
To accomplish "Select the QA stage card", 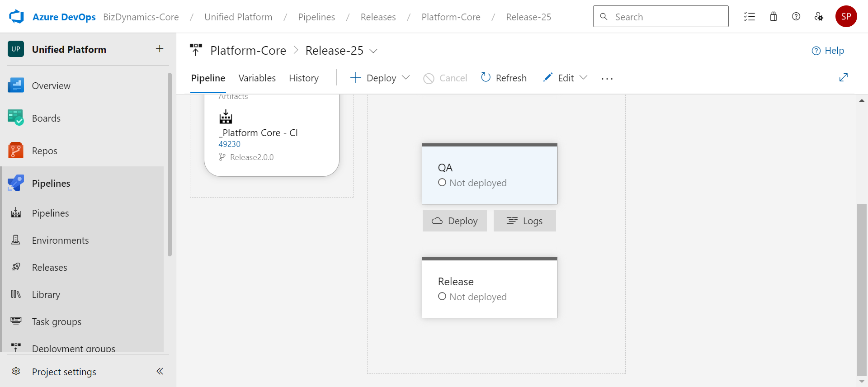I will click(x=490, y=174).
